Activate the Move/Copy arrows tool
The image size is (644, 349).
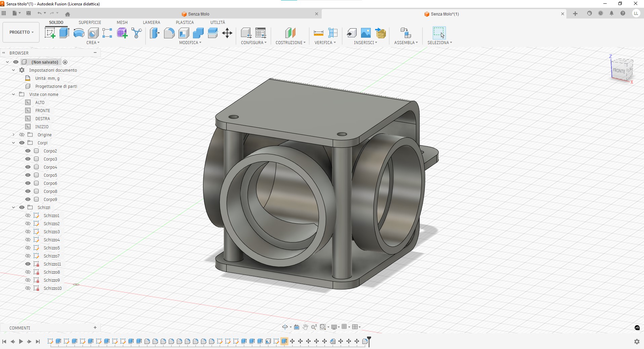pyautogui.click(x=227, y=33)
